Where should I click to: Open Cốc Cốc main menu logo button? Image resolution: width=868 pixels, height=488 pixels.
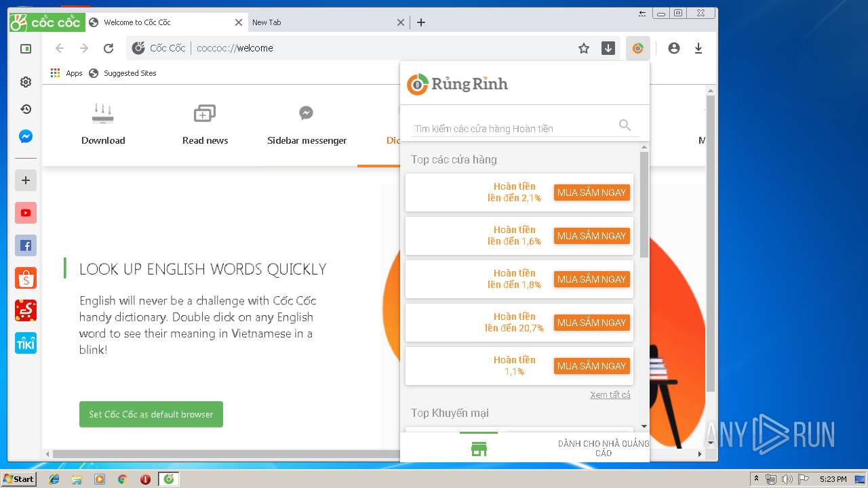[x=47, y=22]
